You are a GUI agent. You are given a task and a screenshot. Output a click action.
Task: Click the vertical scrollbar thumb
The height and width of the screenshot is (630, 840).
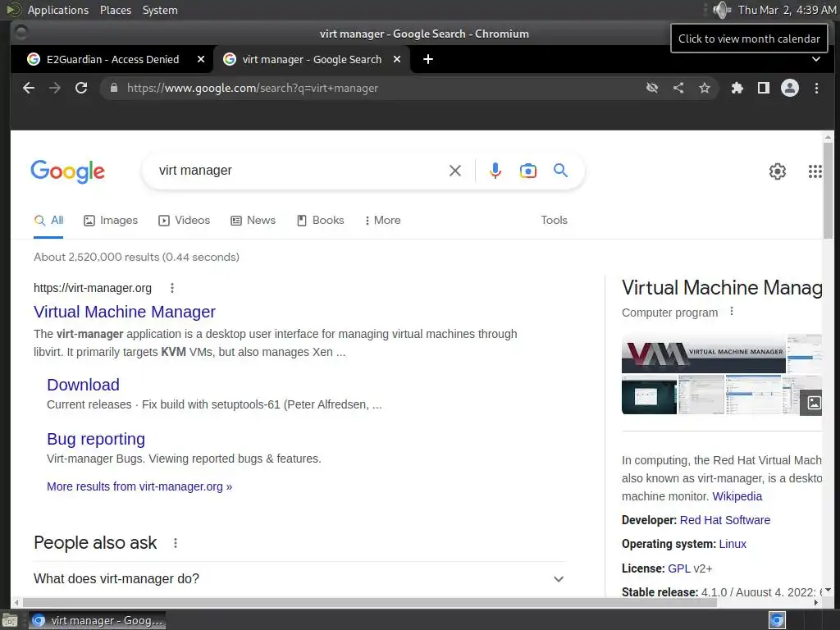828,190
